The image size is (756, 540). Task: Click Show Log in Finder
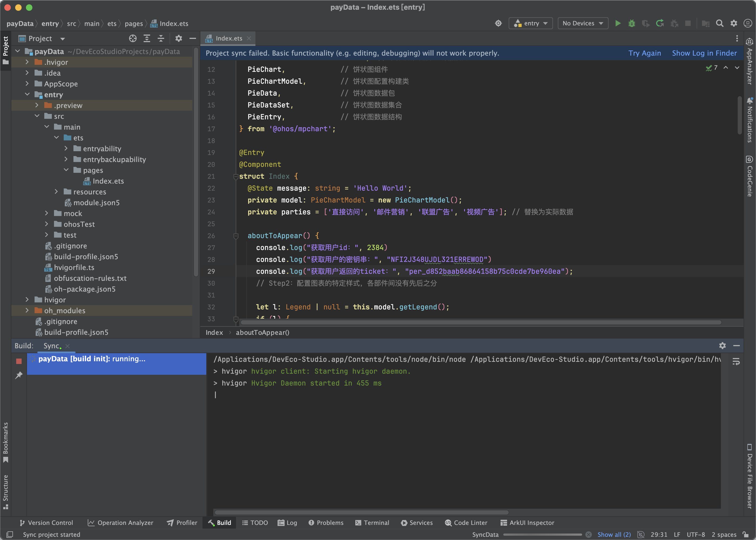(x=704, y=53)
